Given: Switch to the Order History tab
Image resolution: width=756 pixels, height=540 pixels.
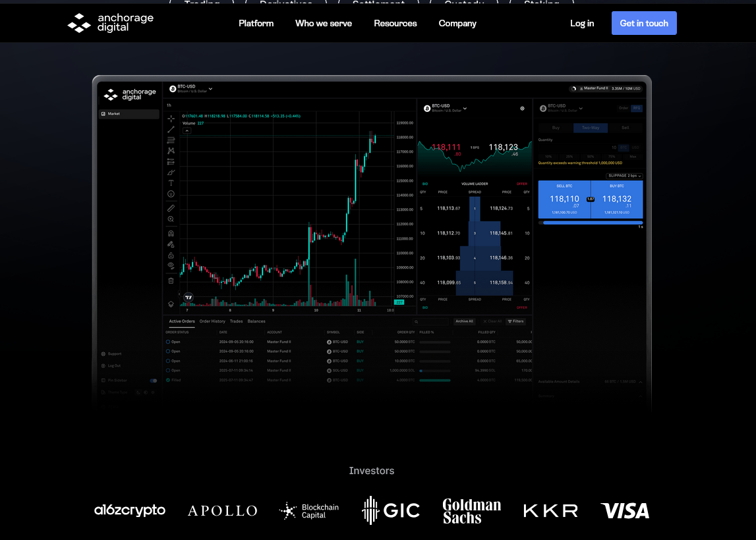Looking at the screenshot, I should (212, 321).
